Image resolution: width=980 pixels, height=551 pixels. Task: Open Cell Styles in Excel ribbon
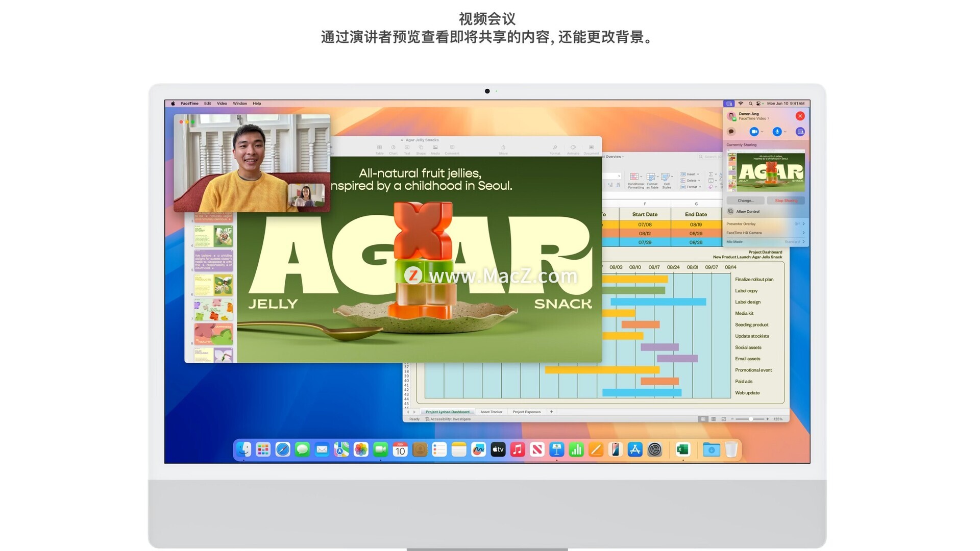click(667, 181)
